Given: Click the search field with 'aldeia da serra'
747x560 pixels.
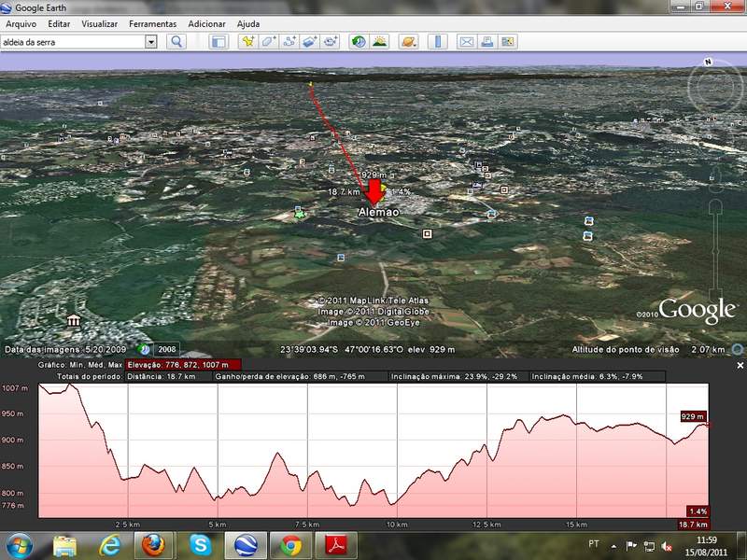Looking at the screenshot, I should coord(73,42).
